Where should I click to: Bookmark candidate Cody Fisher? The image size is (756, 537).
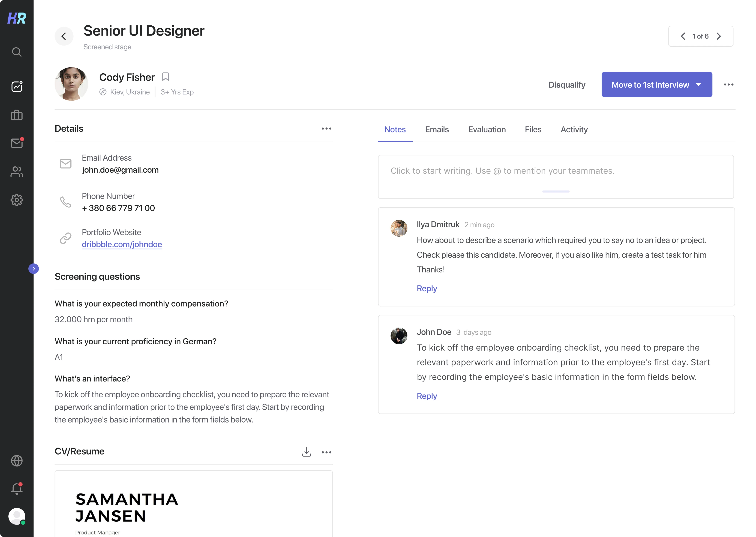click(166, 76)
